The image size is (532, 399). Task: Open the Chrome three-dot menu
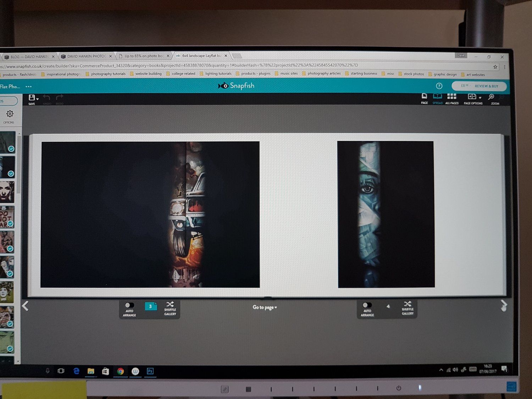pyautogui.click(x=504, y=67)
